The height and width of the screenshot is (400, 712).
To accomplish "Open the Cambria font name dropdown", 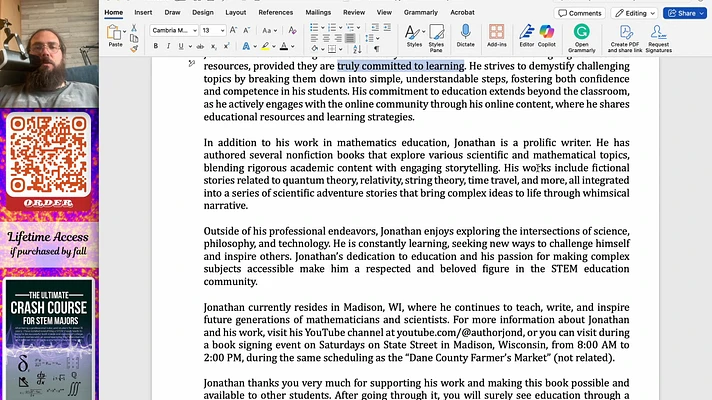I will coord(195,30).
